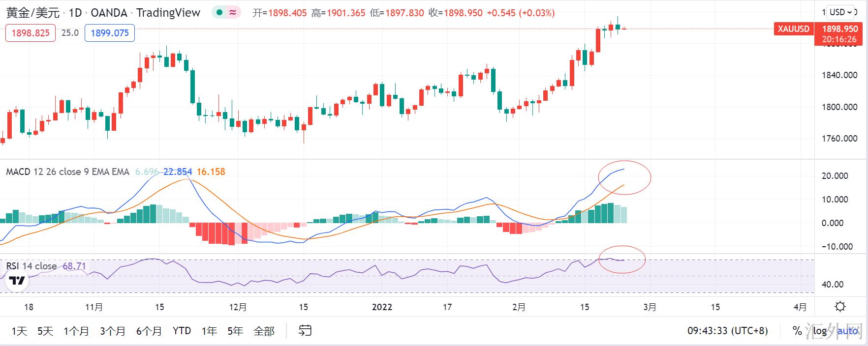868x346 pixels.
Task: Toggle the % percent scale
Action: click(797, 331)
